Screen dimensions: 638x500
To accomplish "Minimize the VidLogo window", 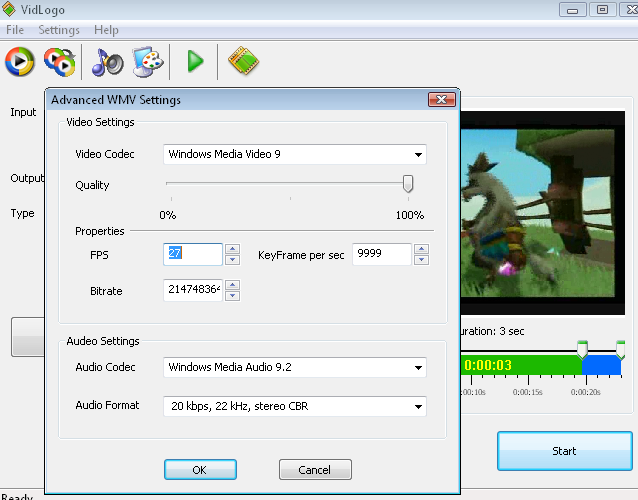I will tap(572, 9).
